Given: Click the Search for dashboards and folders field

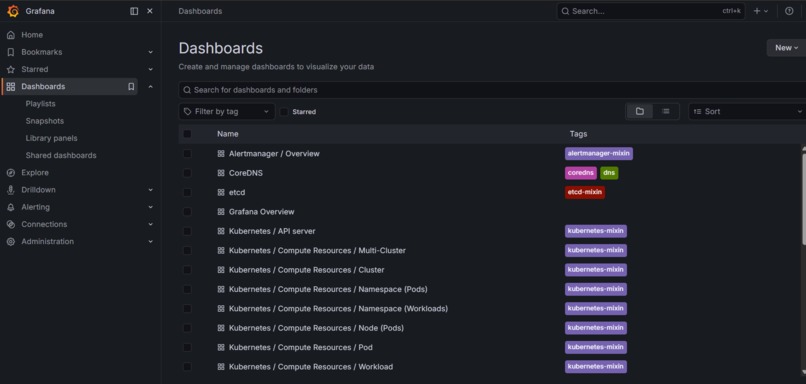Looking at the screenshot, I should [492, 90].
